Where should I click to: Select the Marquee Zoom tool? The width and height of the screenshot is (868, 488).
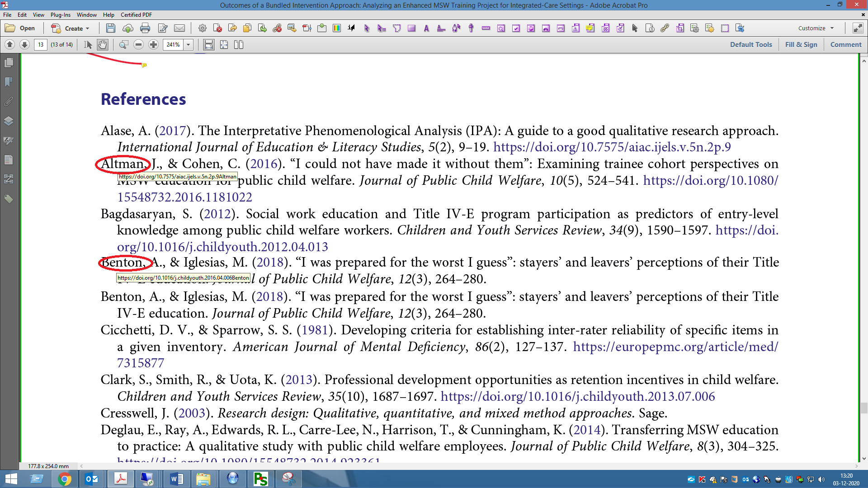[123, 44]
